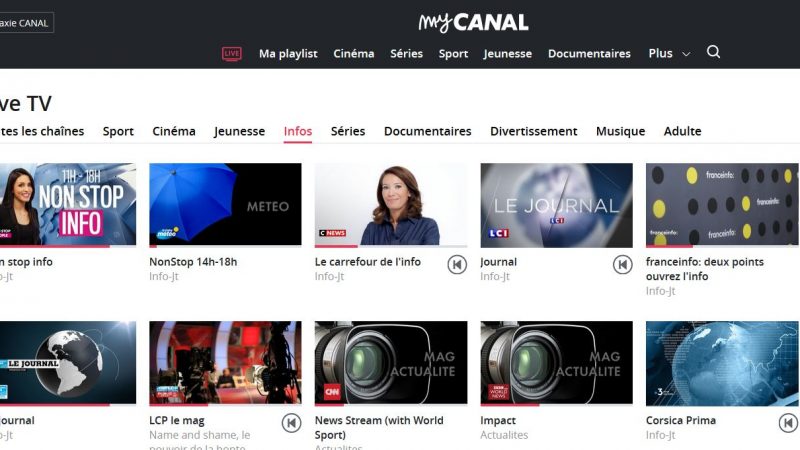Play the LCI Le Journal thumbnail
The image size is (800, 450).
click(x=557, y=204)
